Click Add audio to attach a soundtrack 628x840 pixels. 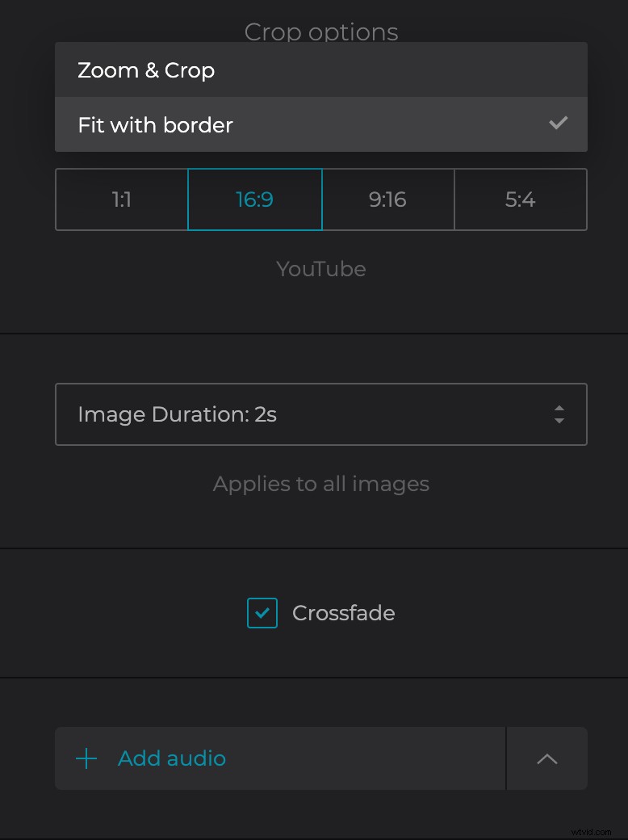[171, 758]
